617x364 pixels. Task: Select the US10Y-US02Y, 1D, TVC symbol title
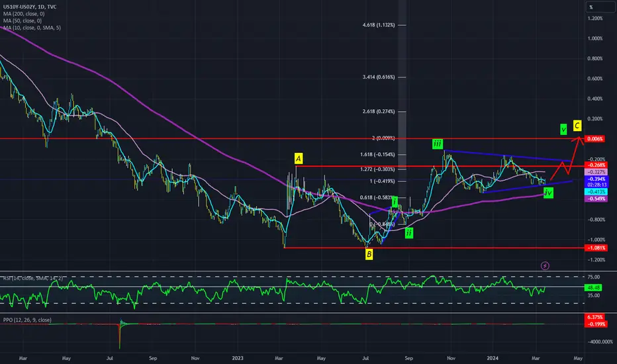30,7
